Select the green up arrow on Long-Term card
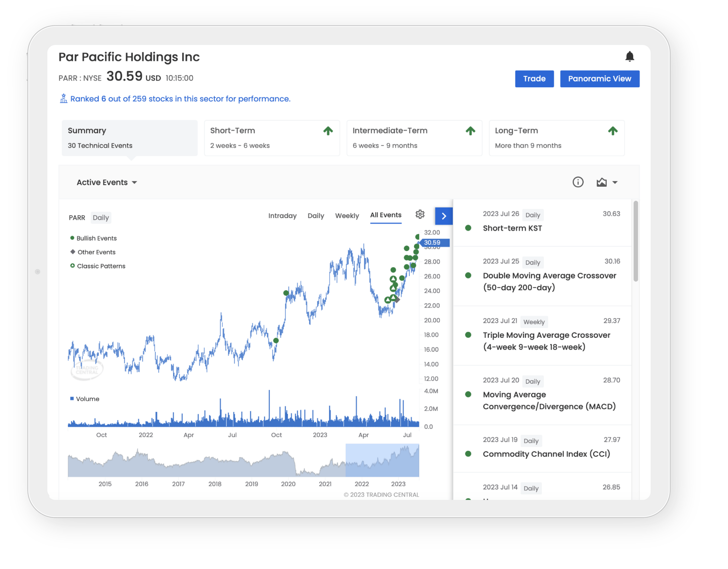 (x=613, y=131)
